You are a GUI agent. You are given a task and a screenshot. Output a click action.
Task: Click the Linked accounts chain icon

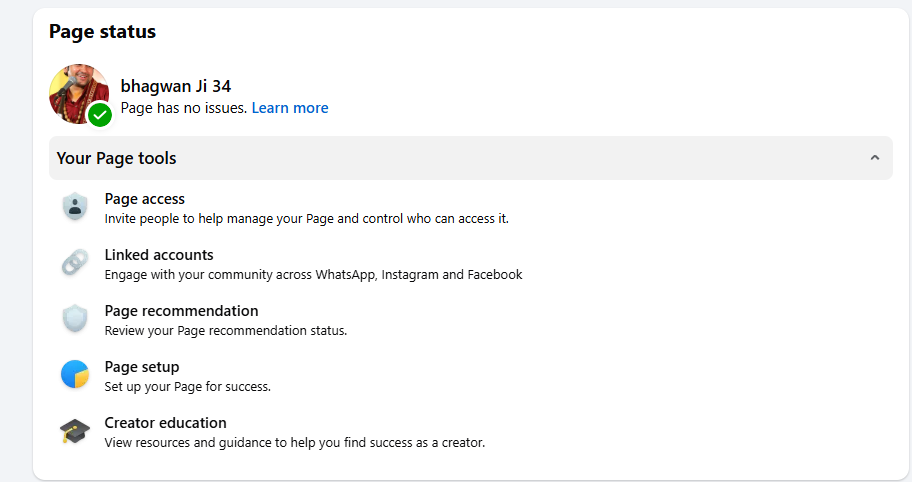[x=75, y=263]
